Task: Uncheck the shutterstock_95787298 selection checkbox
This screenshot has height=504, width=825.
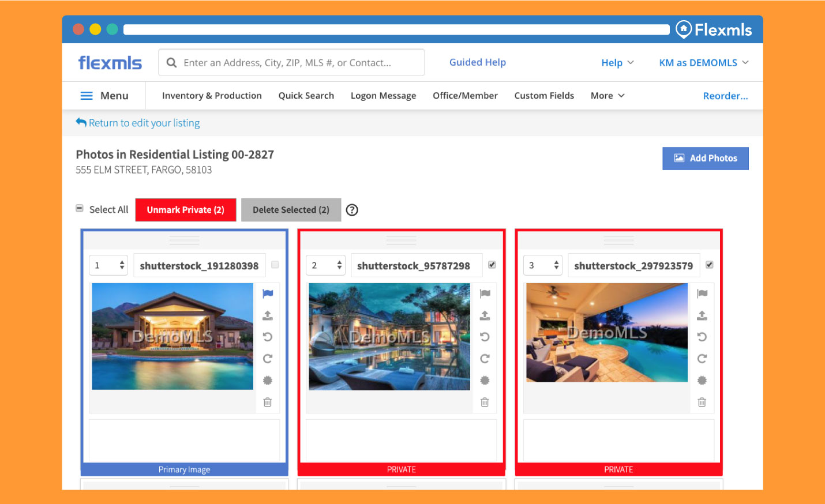Action: click(492, 265)
